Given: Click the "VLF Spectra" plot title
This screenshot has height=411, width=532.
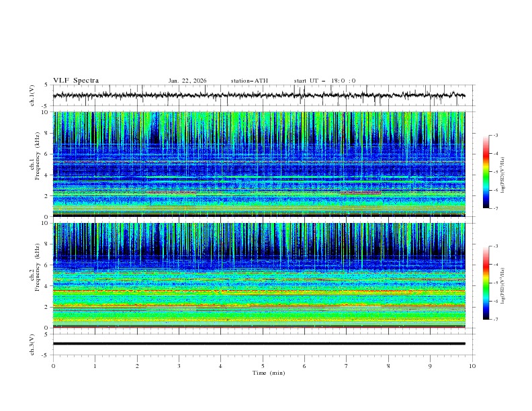Looking at the screenshot, I should click(x=76, y=81).
